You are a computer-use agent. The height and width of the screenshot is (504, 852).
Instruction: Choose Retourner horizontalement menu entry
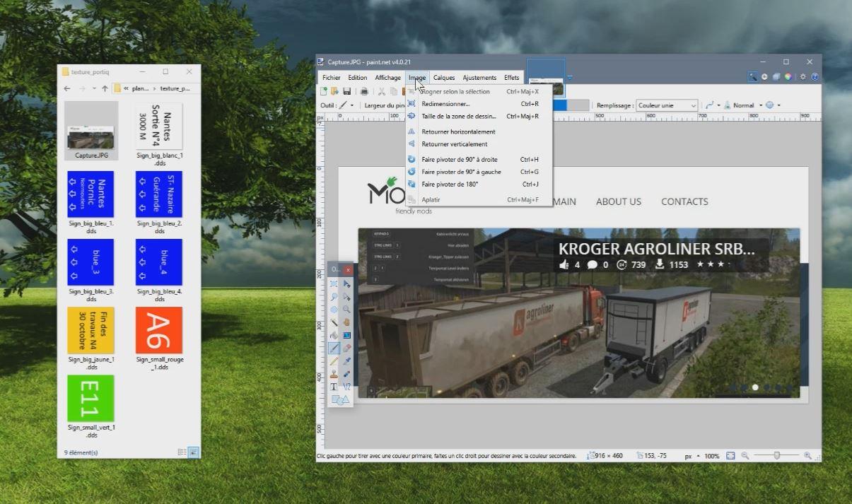pos(458,131)
